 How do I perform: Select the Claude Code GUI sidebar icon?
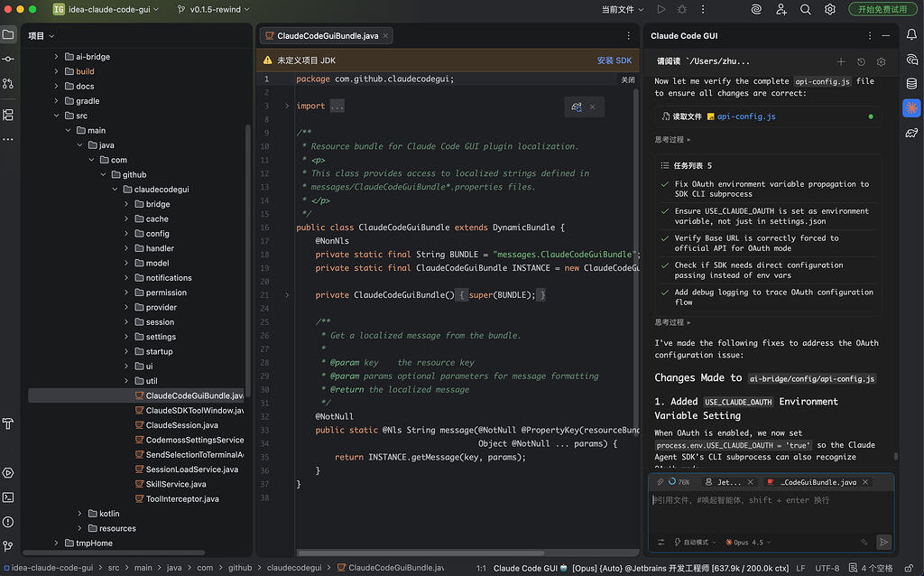pyautogui.click(x=911, y=108)
